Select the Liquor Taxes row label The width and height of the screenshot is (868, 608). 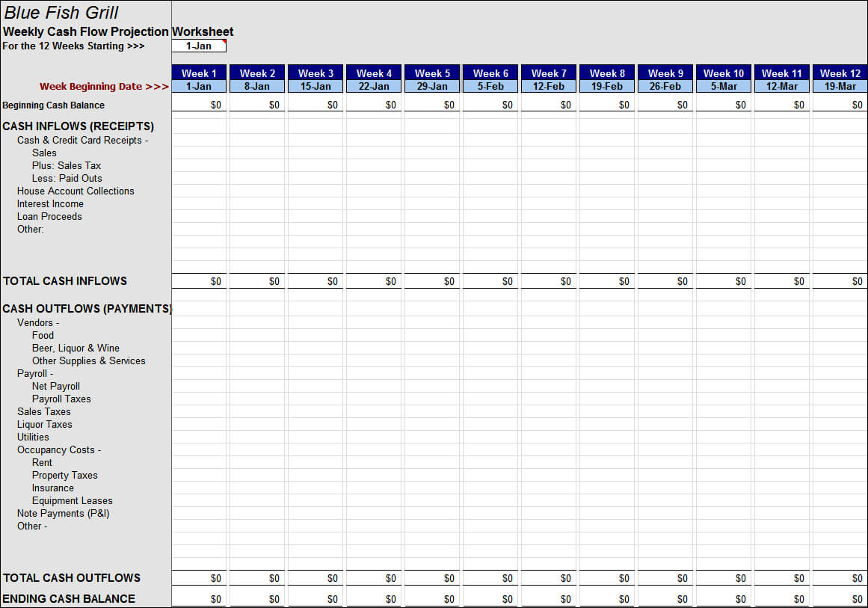coord(44,424)
